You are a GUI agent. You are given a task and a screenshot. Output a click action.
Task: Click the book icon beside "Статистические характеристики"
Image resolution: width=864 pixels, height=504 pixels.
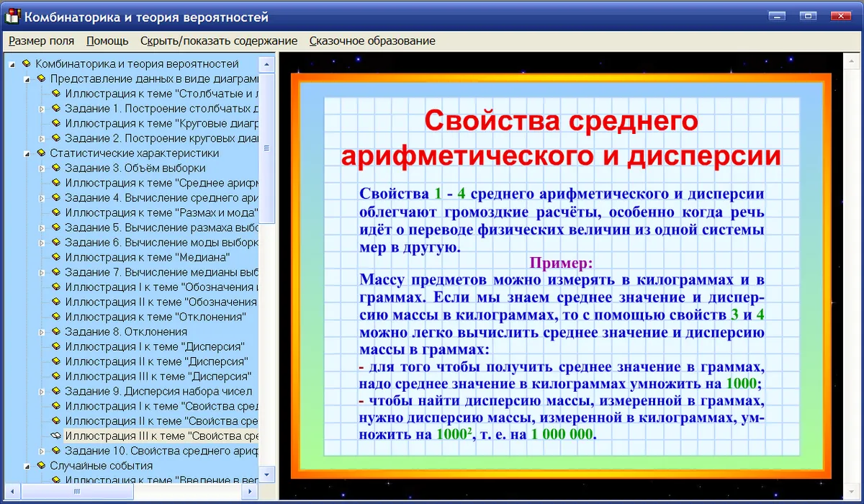tap(41, 153)
